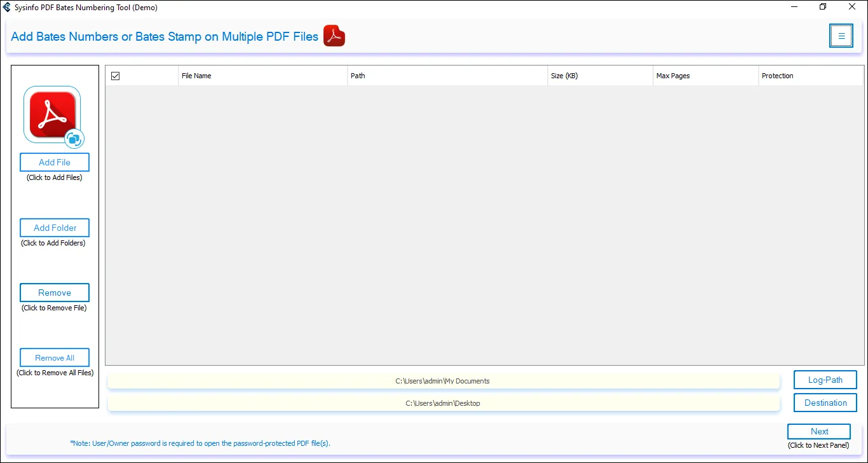Click the destination path field showing Desktop
The width and height of the screenshot is (868, 463).
pyautogui.click(x=444, y=403)
